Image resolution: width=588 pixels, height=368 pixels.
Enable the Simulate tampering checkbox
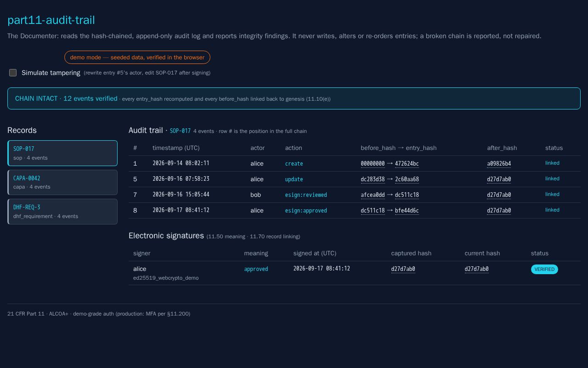pos(13,73)
